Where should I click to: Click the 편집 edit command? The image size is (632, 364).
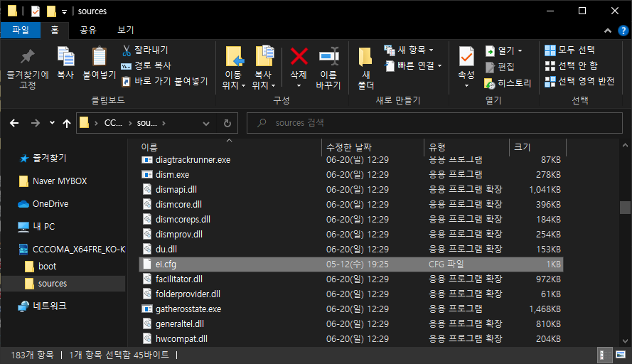pos(500,67)
